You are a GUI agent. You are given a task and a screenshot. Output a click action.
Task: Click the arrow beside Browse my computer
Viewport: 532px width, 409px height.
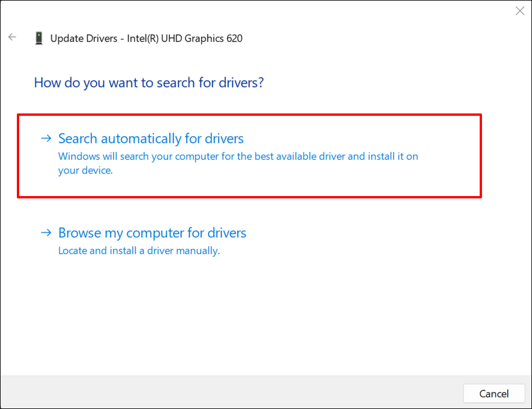point(46,233)
